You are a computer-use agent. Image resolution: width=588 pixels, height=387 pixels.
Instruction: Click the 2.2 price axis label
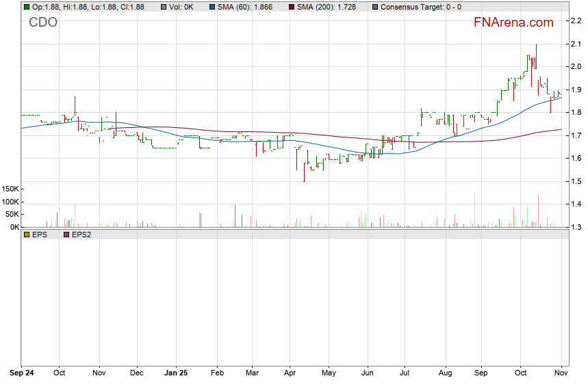point(576,21)
